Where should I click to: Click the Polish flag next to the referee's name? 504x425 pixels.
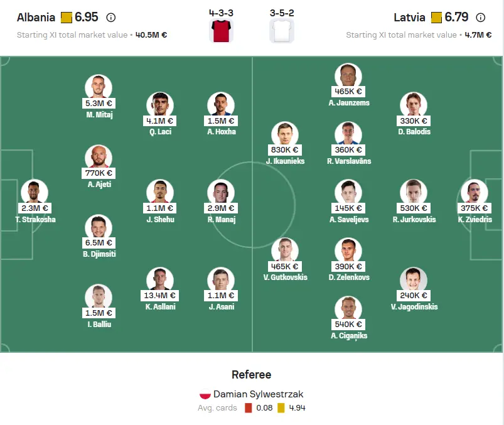205,394
